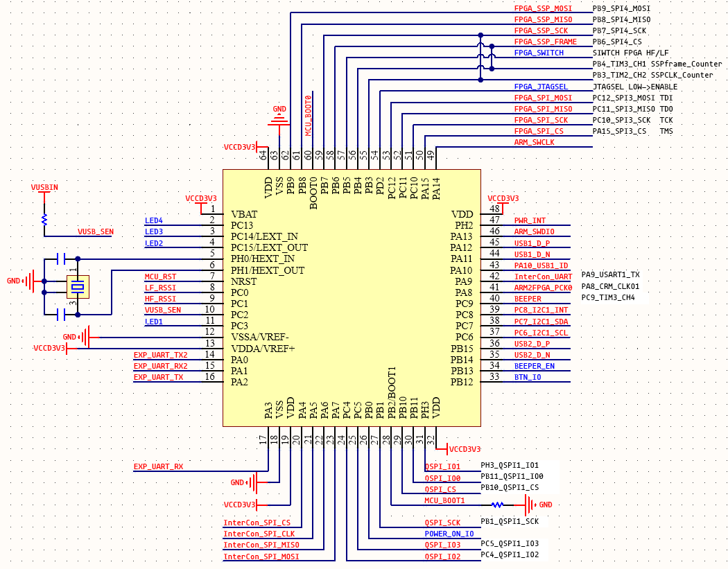Select the capacitor on the PH0/HEXT_IN line
The image size is (728, 569).
61,259
